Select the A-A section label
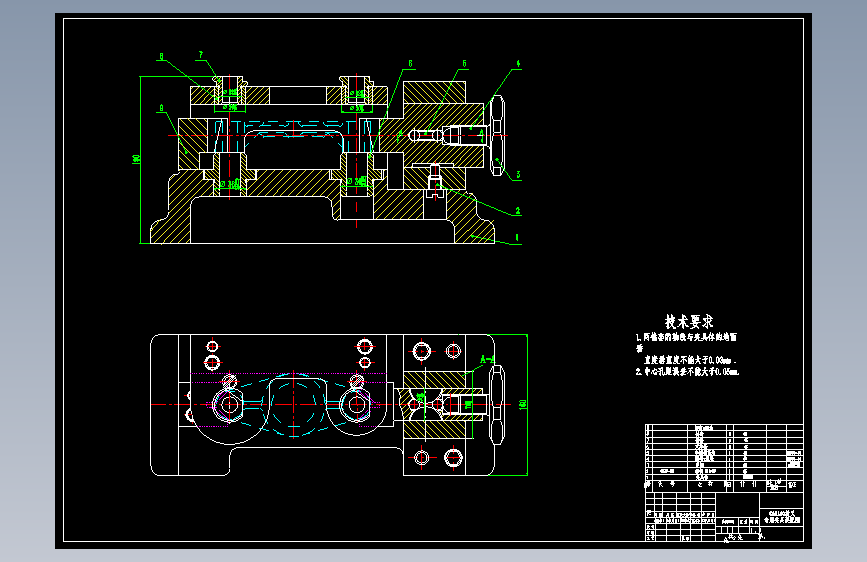Image resolution: width=867 pixels, height=562 pixels. coord(487,360)
